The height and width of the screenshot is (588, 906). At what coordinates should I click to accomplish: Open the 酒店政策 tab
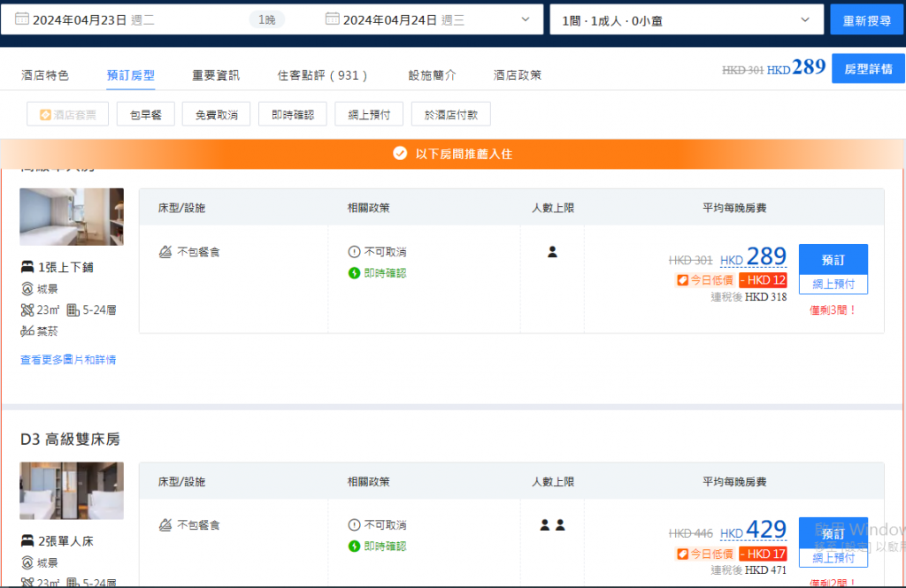[517, 75]
